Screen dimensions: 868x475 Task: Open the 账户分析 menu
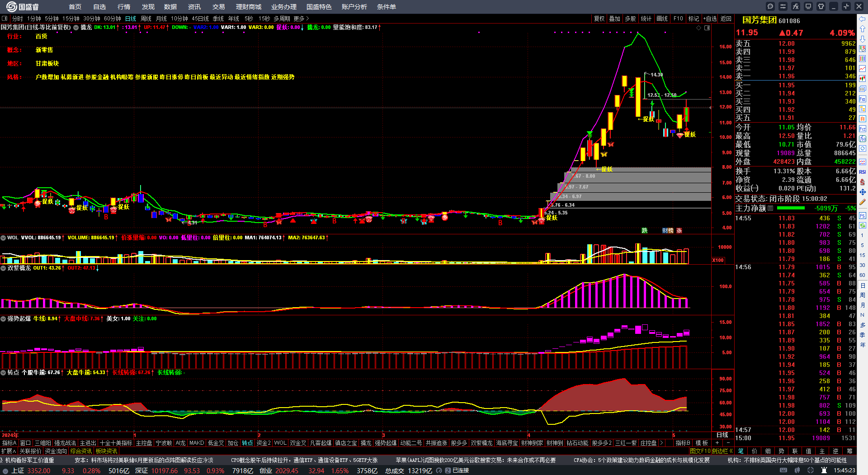point(354,7)
